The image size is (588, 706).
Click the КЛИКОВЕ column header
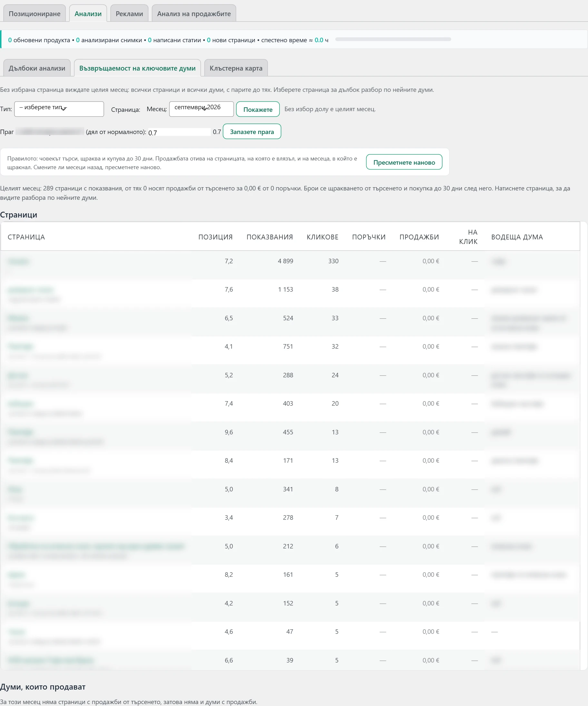point(323,237)
